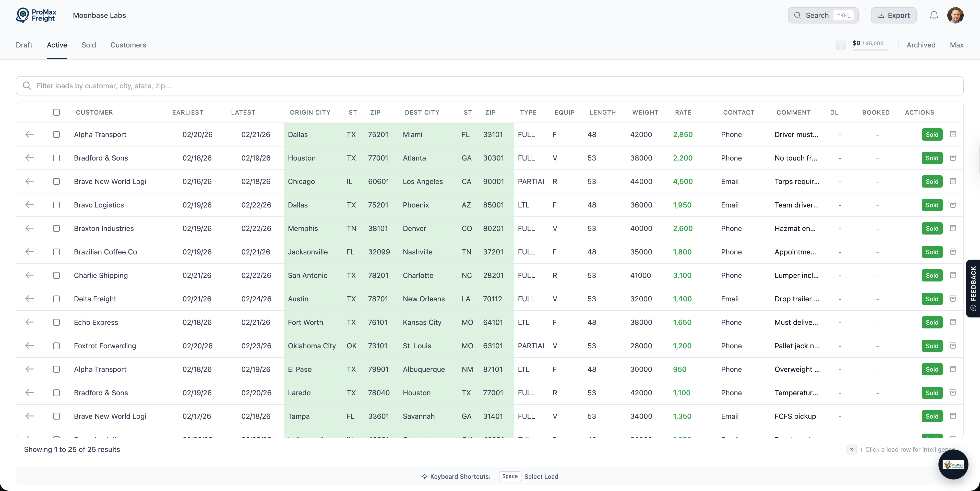Open the user profile avatar menu
This screenshot has width=980, height=491.
pyautogui.click(x=956, y=15)
